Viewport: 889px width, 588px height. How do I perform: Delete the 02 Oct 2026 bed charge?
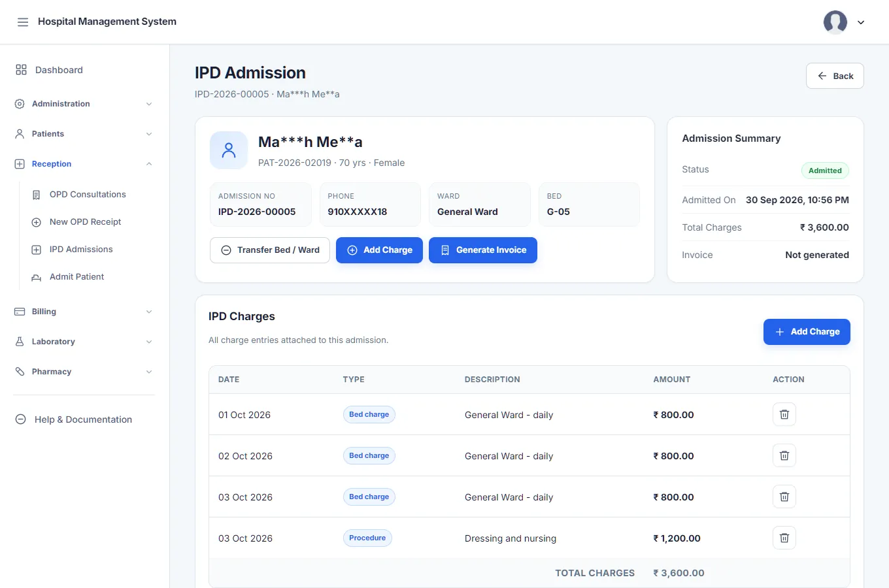784,455
